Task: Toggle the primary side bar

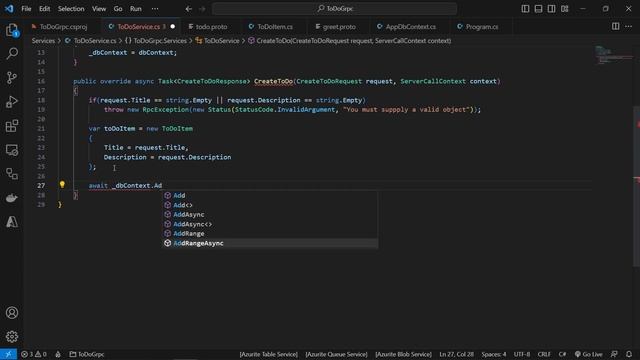Action: tap(525, 9)
